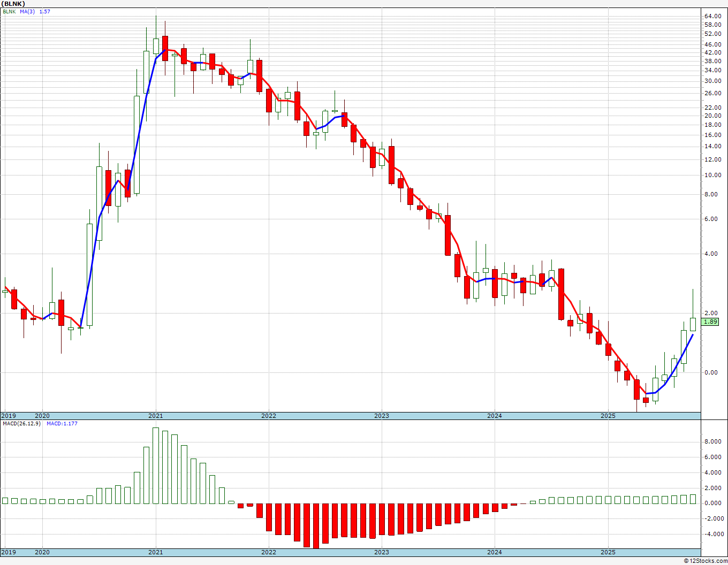Select the 10.00 price axis label
The image size is (728, 565).
click(x=713, y=175)
